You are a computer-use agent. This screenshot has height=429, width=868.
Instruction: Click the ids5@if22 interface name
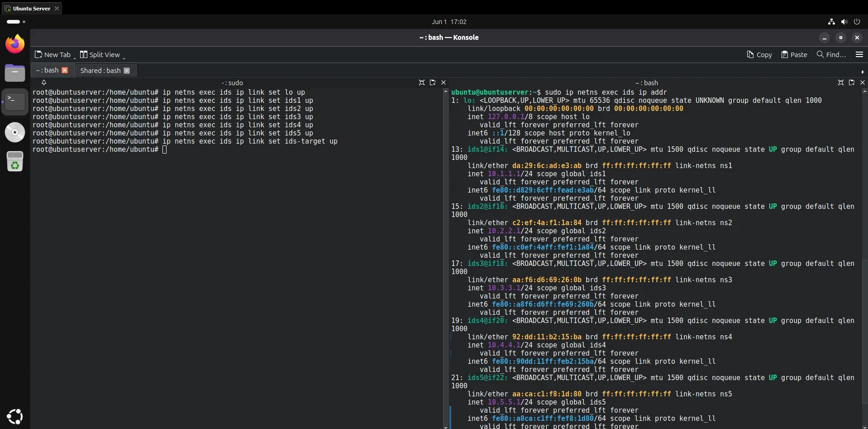[x=487, y=378]
